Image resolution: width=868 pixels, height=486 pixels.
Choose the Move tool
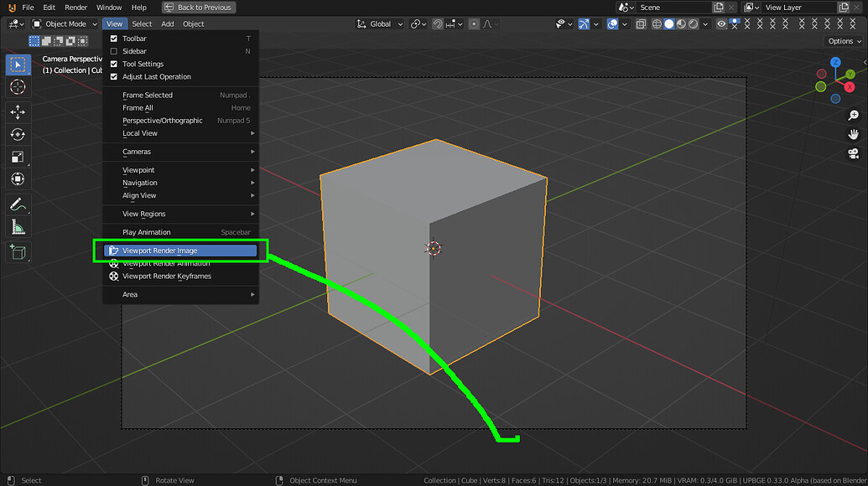pos(18,112)
